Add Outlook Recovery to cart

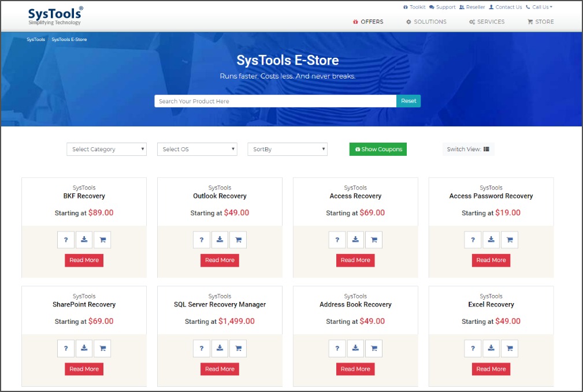[238, 240]
